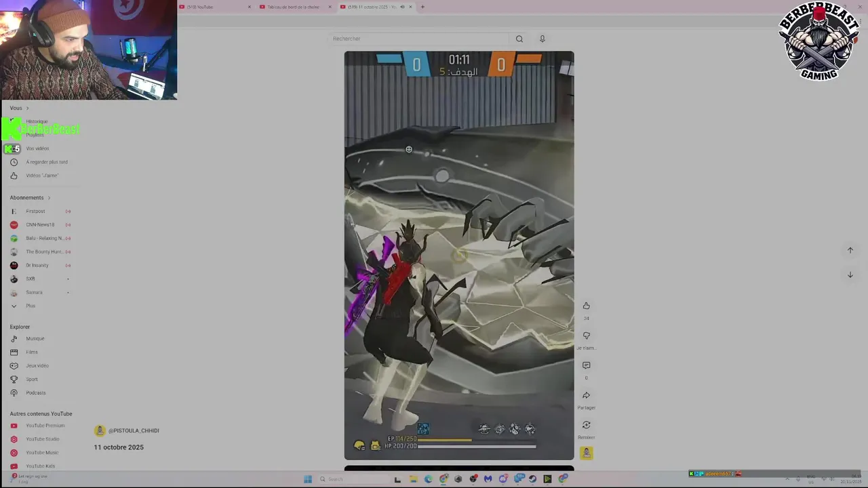
Task: Open Microsoft Edge from the taskbar
Action: click(428, 479)
